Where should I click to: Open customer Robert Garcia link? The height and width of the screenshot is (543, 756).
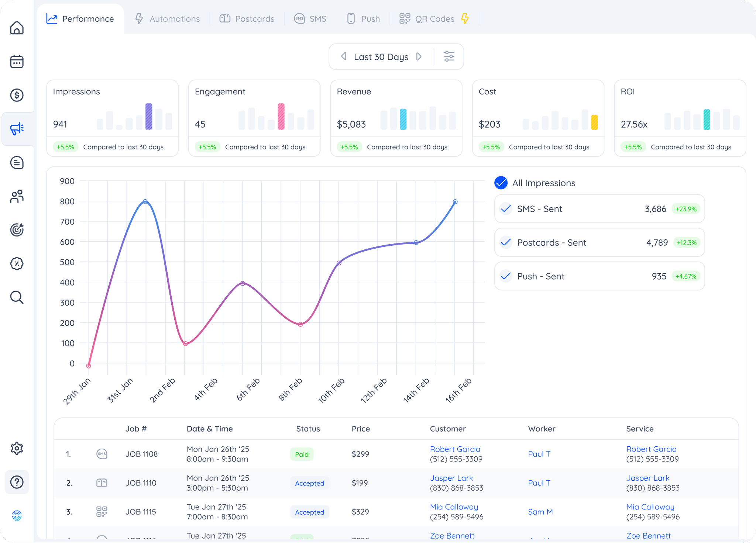455,449
